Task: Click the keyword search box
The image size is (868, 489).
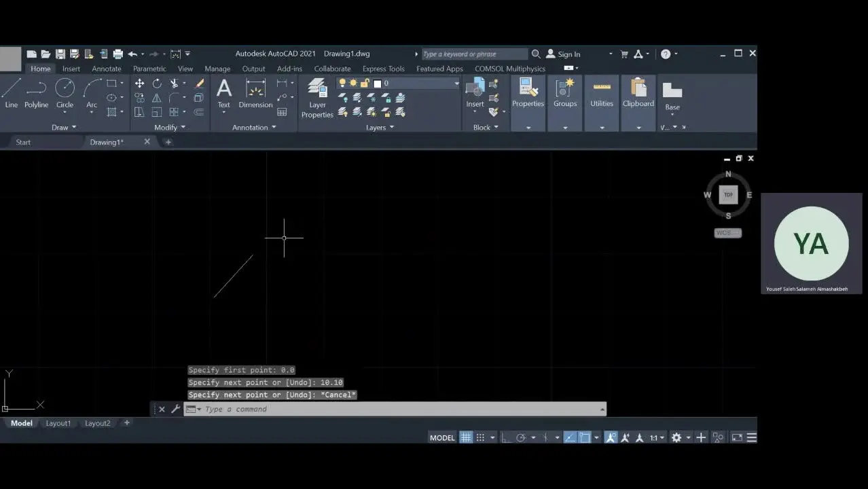Action: 475,54
